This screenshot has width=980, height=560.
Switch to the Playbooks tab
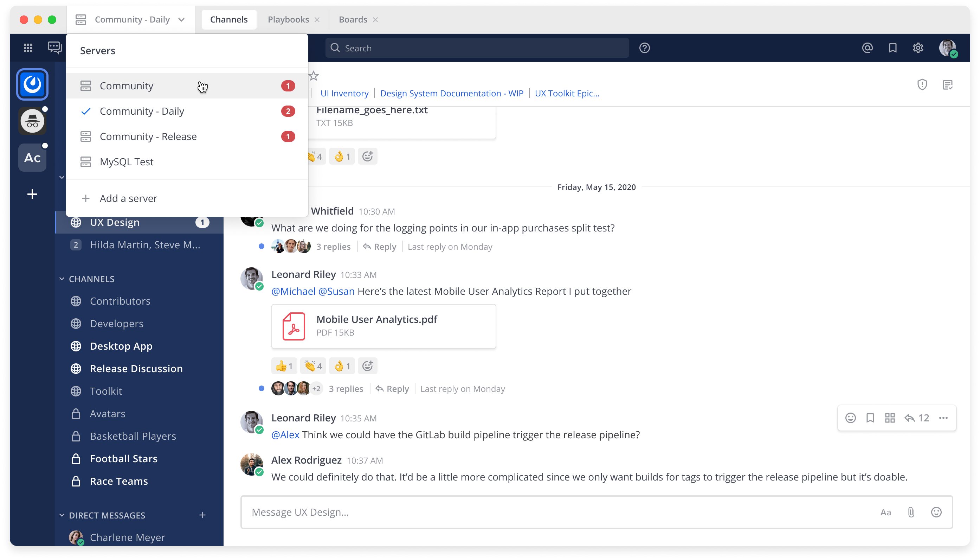coord(289,19)
